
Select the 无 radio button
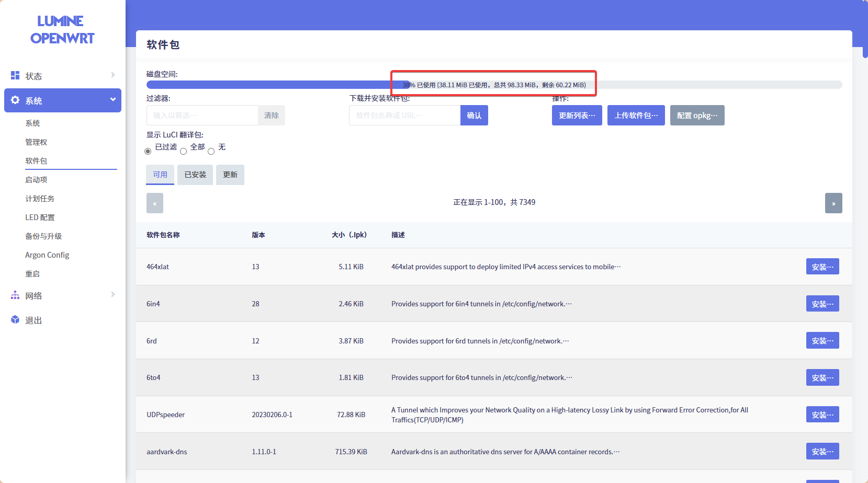211,152
